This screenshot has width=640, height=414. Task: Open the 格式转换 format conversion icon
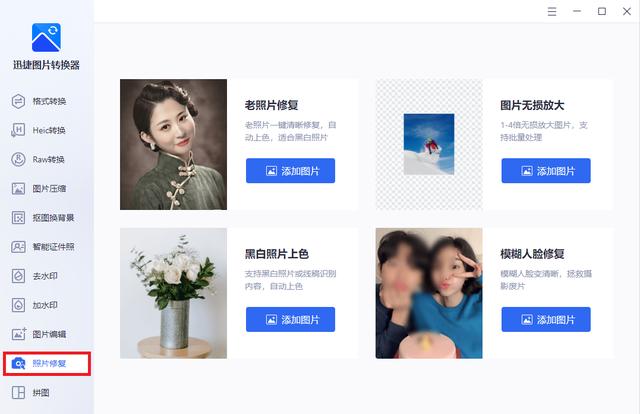(18, 101)
